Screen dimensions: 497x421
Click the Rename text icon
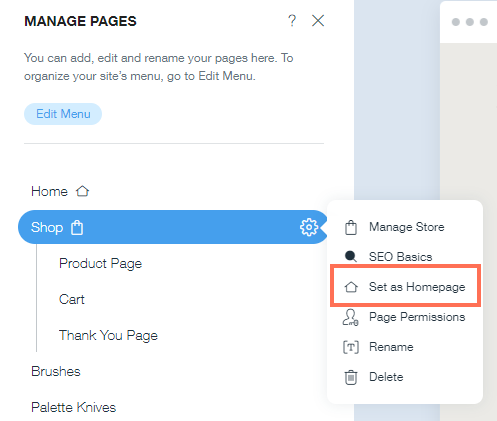coord(351,347)
